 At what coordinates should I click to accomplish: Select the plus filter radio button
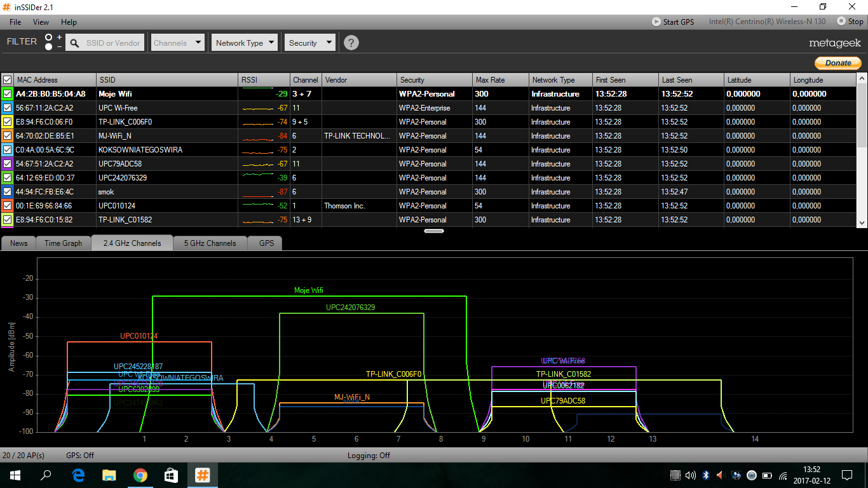pyautogui.click(x=49, y=37)
